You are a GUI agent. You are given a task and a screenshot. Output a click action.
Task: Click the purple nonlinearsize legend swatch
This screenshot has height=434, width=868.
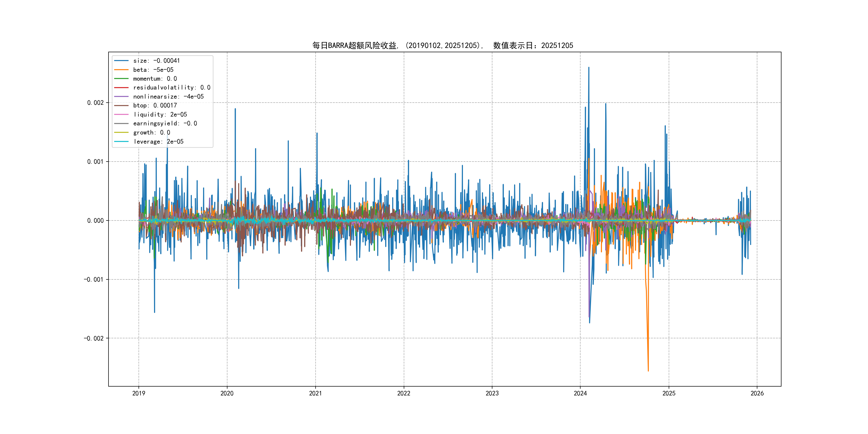121,97
